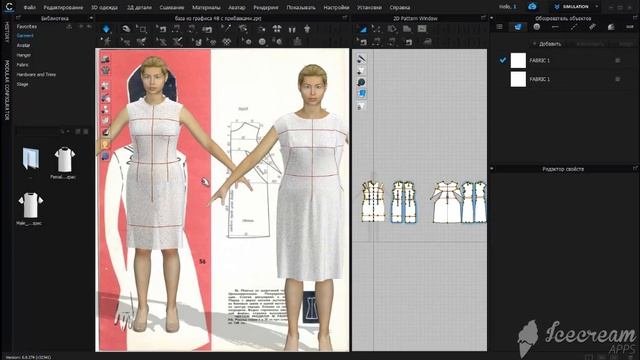
Task: Open the Рендеринг menu
Action: point(266,7)
